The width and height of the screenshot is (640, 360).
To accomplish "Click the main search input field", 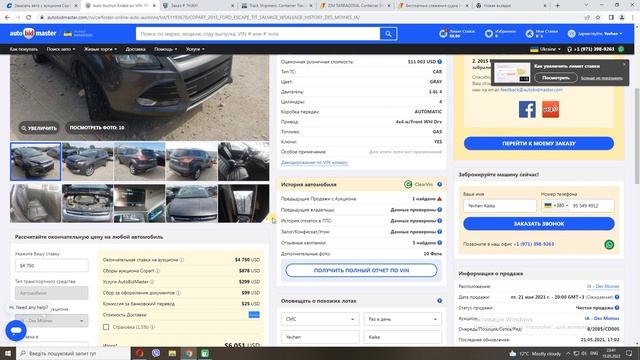I will point(258,34).
